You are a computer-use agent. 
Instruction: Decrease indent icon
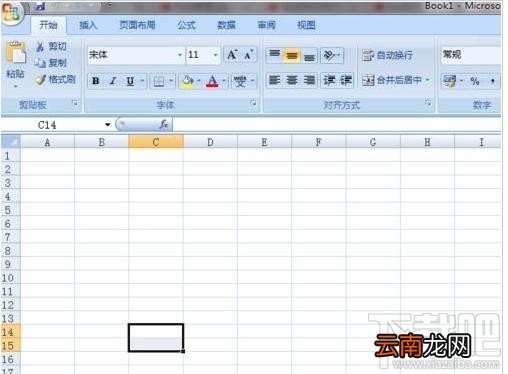(329, 80)
